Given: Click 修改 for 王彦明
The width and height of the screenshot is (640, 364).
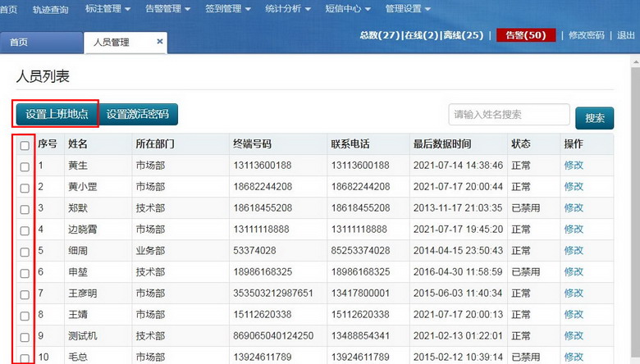Looking at the screenshot, I should tap(574, 293).
